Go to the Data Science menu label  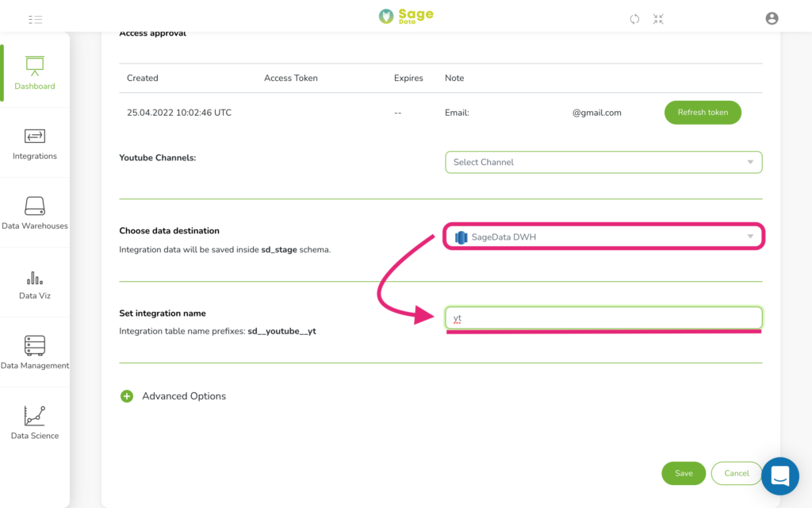[35, 436]
